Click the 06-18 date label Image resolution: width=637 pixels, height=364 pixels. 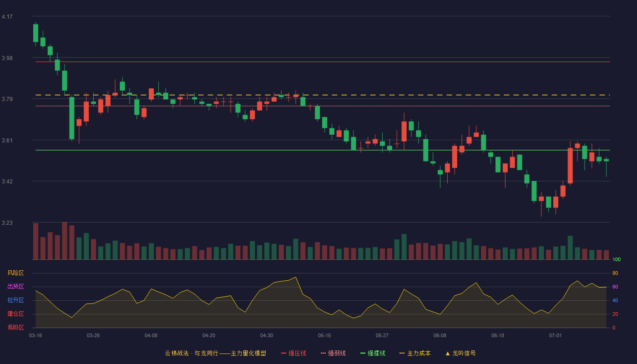pyautogui.click(x=498, y=335)
